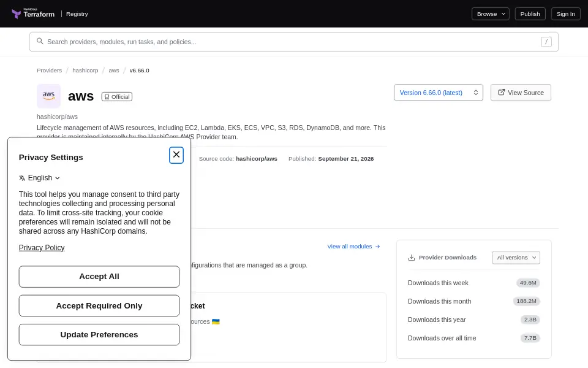Click the 188.2M downloads this month value

(x=526, y=301)
